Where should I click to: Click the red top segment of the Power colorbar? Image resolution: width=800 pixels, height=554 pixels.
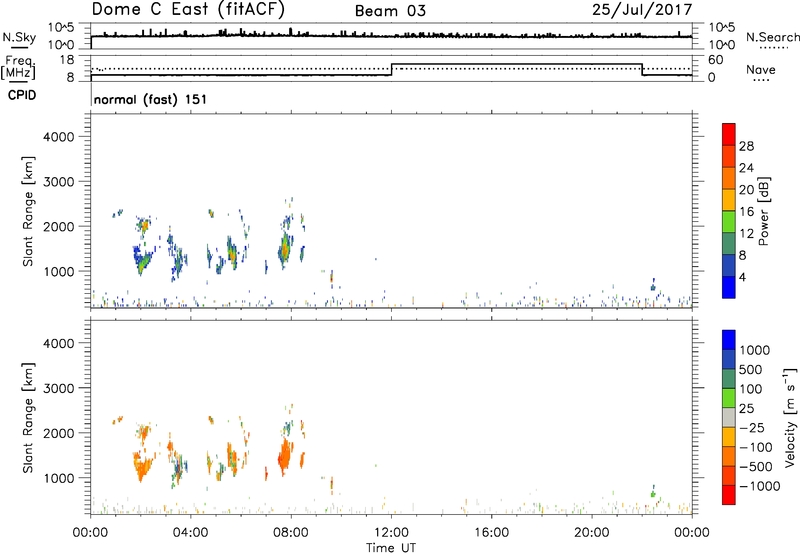pyautogui.click(x=729, y=135)
